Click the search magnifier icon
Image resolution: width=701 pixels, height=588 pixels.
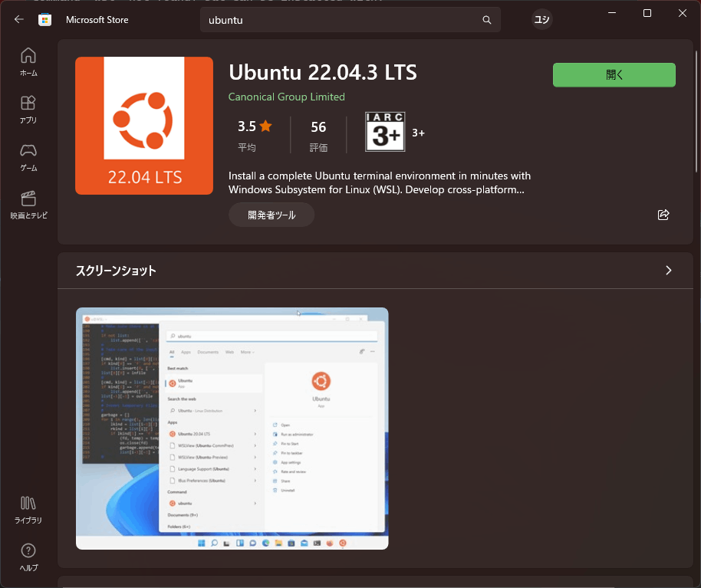pyautogui.click(x=487, y=20)
